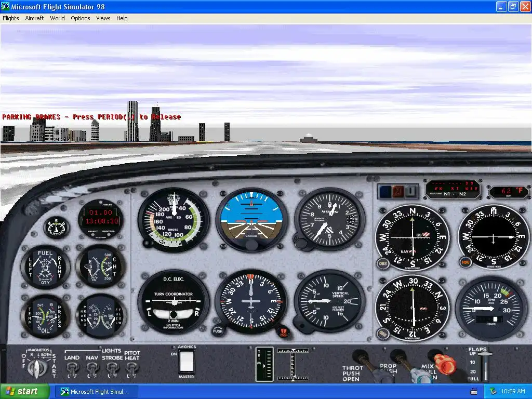Click the attitude indicator (artificial horizon)
532x399 pixels.
pos(251,220)
